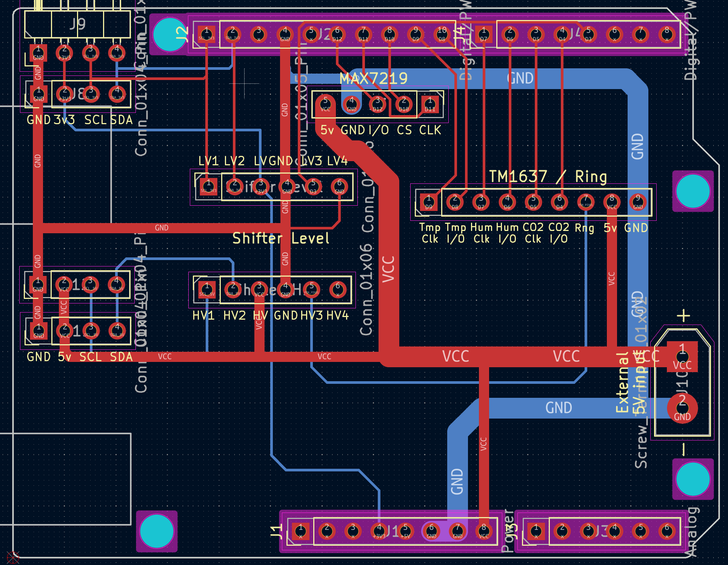Screen dimensions: 728x565
Task: Select screw terminal pad 1 VCC
Action: [682, 357]
